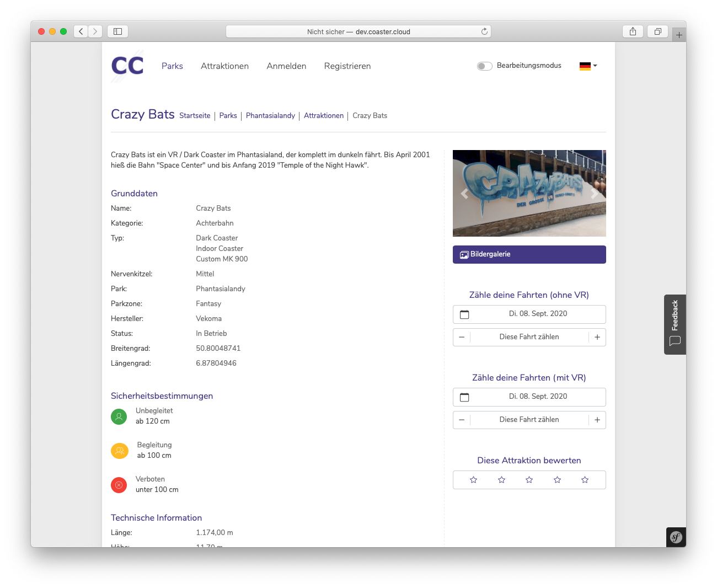Viewport: 717px width, 588px height.
Task: Click length value 1.174,00 m
Action: tap(215, 533)
